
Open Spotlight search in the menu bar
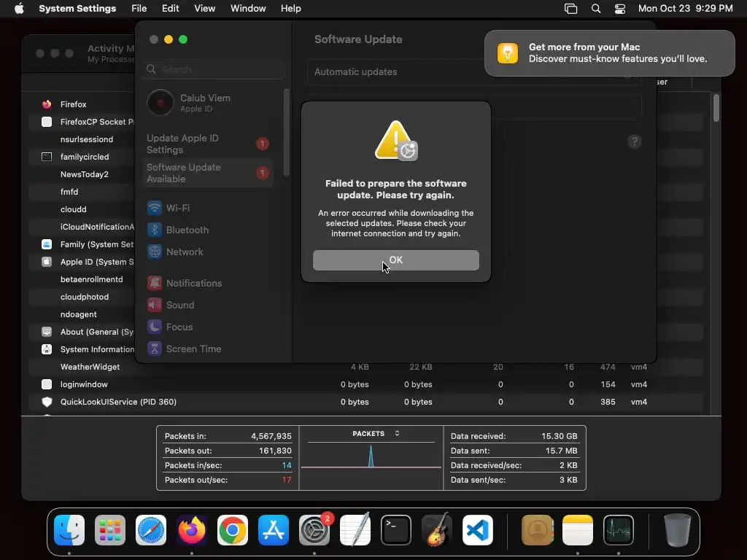(x=595, y=9)
